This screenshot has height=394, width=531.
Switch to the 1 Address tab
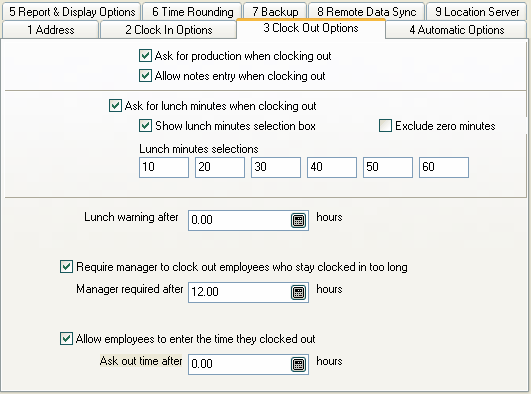click(50, 30)
